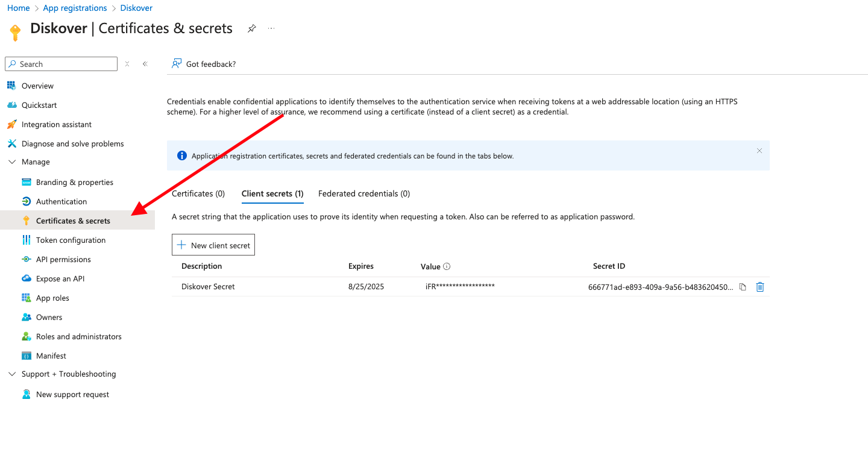Image resolution: width=868 pixels, height=458 pixels.
Task: Click the New support request icon
Action: pyautogui.click(x=26, y=394)
